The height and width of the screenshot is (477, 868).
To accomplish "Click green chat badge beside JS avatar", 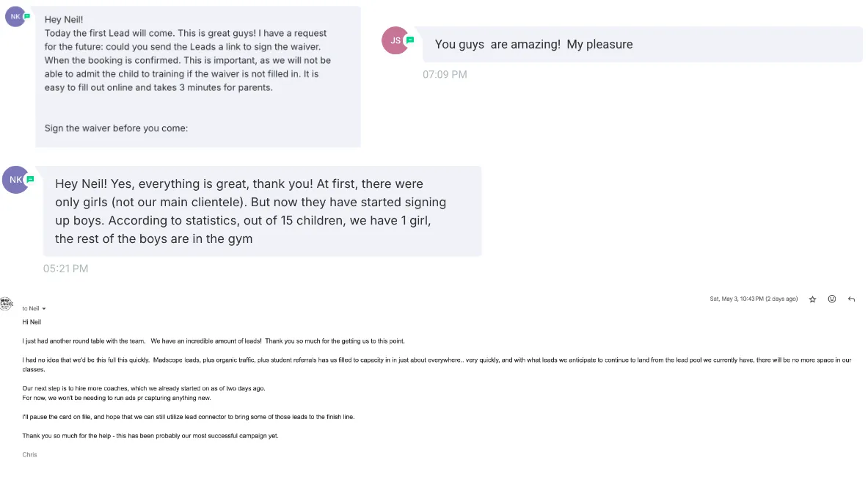I will (x=410, y=40).
